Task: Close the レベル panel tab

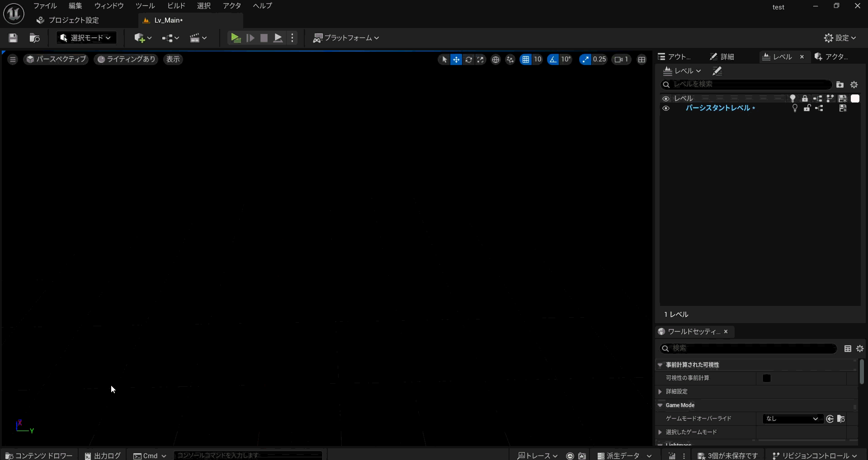Action: click(802, 57)
